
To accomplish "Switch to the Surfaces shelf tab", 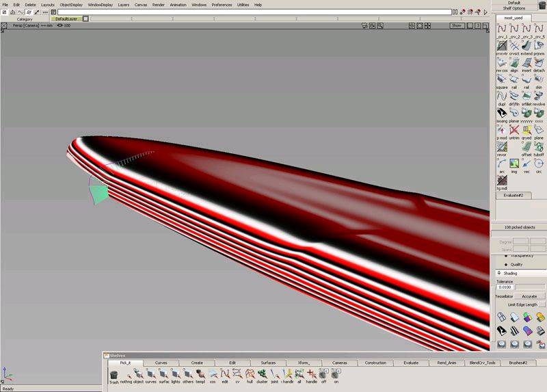I will (x=268, y=363).
